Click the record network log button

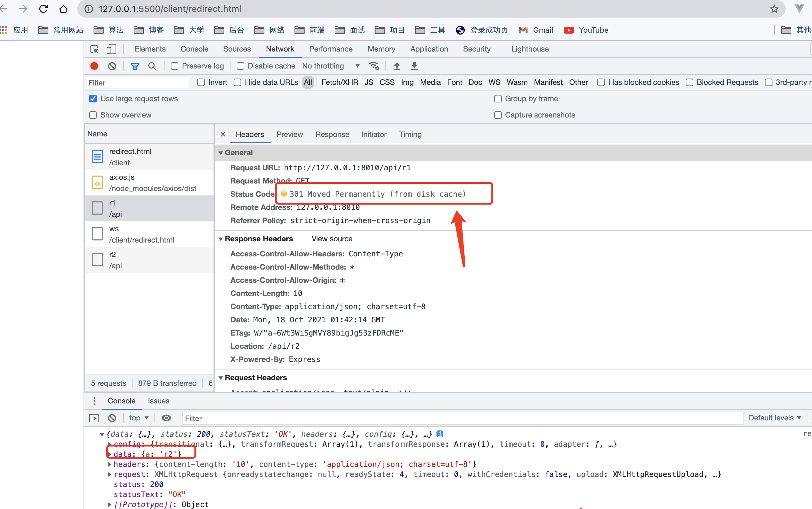(94, 66)
